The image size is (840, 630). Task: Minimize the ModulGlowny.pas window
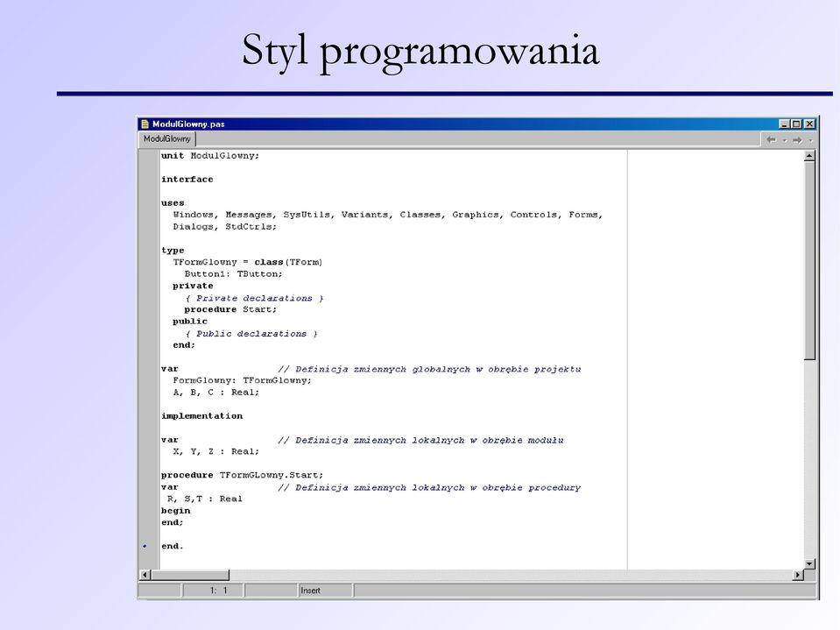point(784,124)
